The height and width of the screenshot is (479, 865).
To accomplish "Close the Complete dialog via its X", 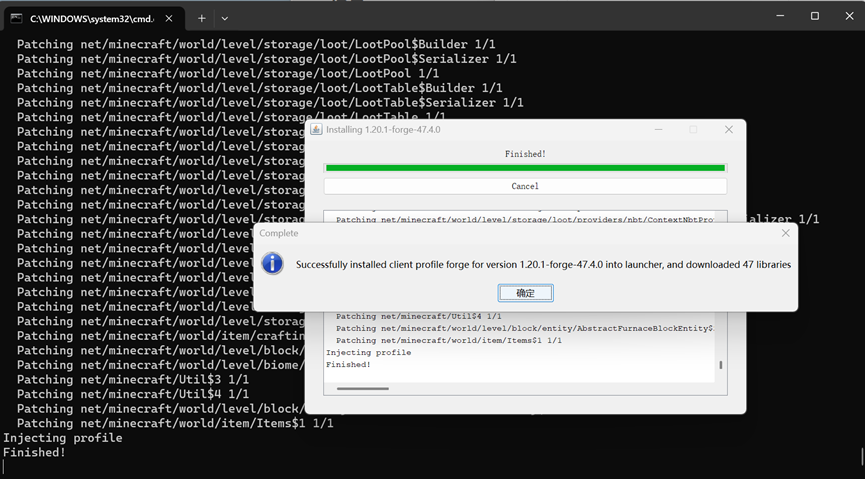I will (786, 233).
